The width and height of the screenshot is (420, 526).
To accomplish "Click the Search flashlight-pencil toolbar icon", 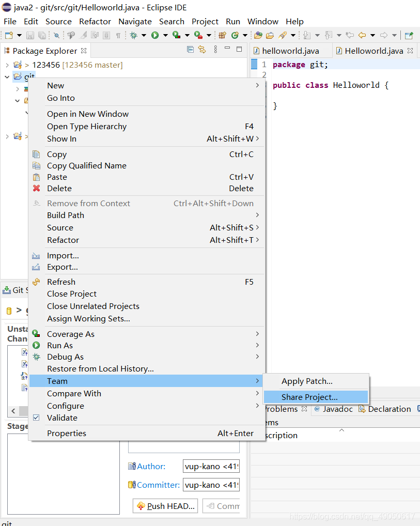I will (x=283, y=35).
